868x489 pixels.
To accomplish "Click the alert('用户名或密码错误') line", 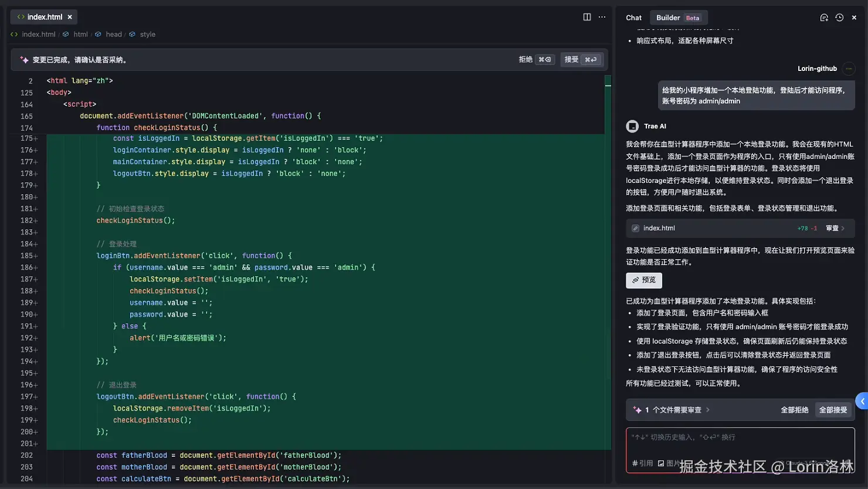I will (178, 338).
